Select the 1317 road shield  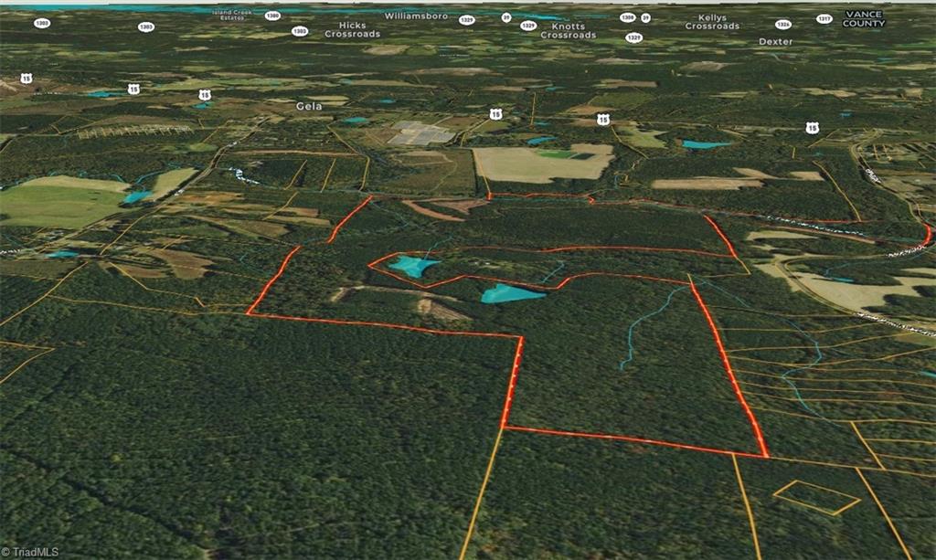824,18
